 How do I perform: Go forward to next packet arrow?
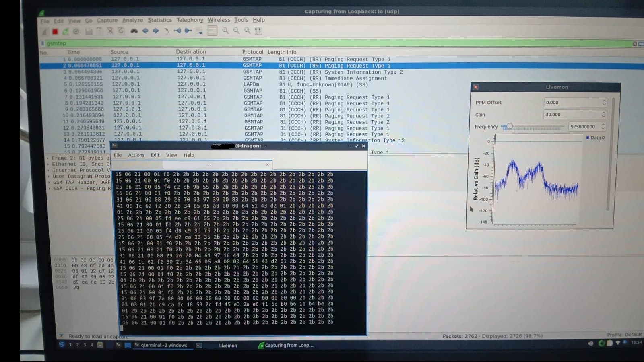point(155,31)
